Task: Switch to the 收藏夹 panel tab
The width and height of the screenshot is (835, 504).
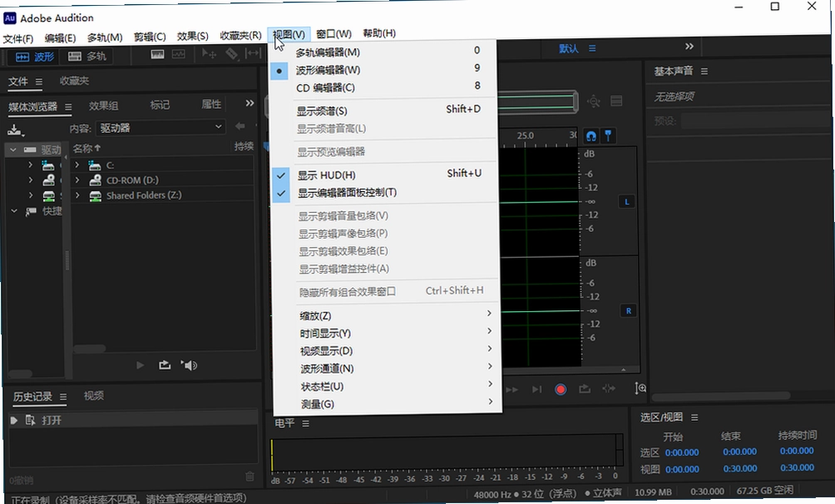Action: pos(74,81)
